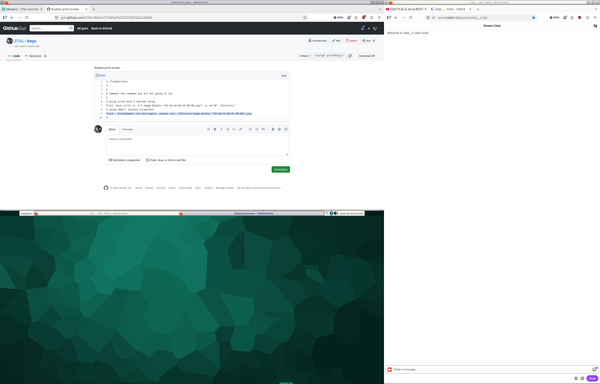Reload the GitHub Gist page
This screenshot has width=600, height=384.
(26, 18)
